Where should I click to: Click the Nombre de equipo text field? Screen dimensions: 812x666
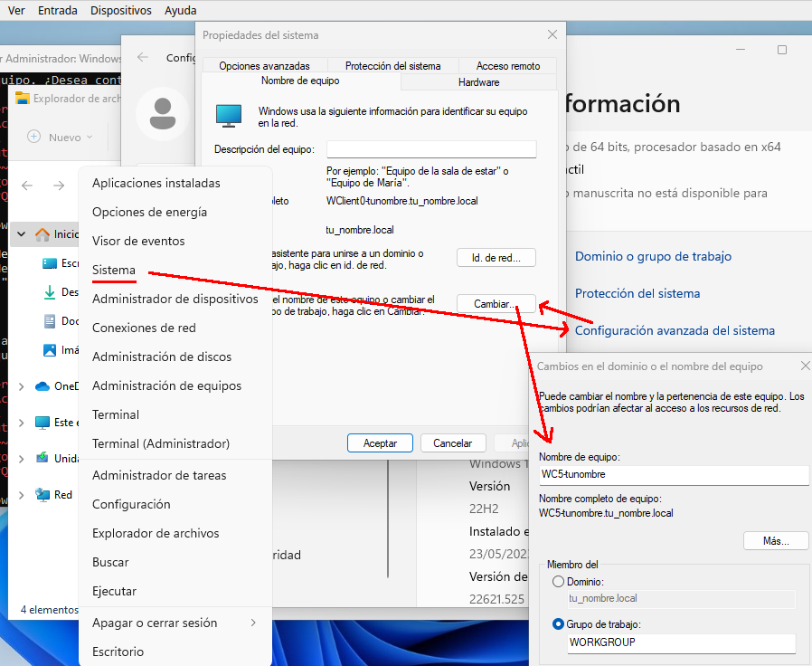673,474
